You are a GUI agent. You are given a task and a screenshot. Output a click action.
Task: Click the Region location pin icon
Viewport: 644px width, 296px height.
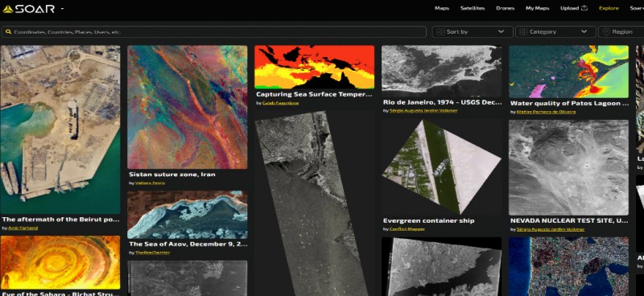pyautogui.click(x=606, y=31)
